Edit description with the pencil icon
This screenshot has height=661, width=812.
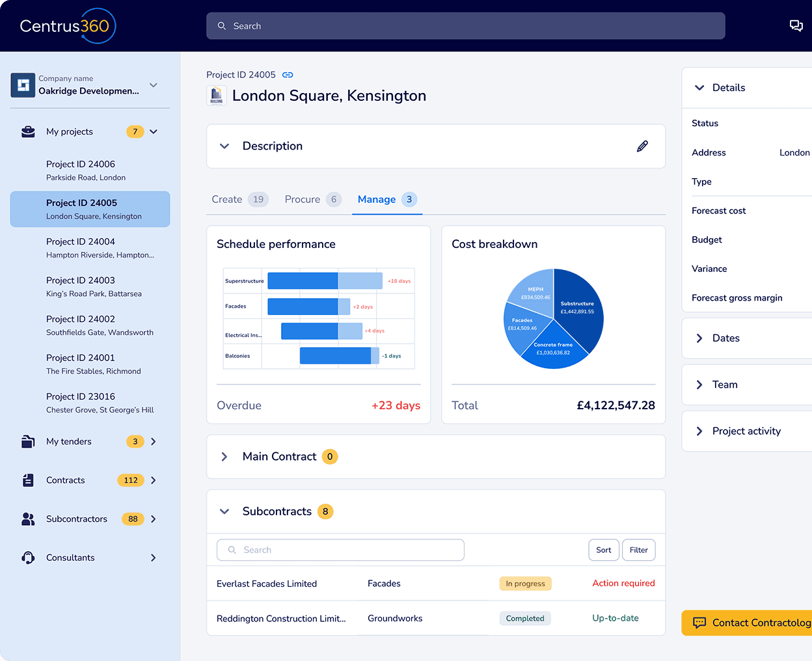tap(642, 146)
